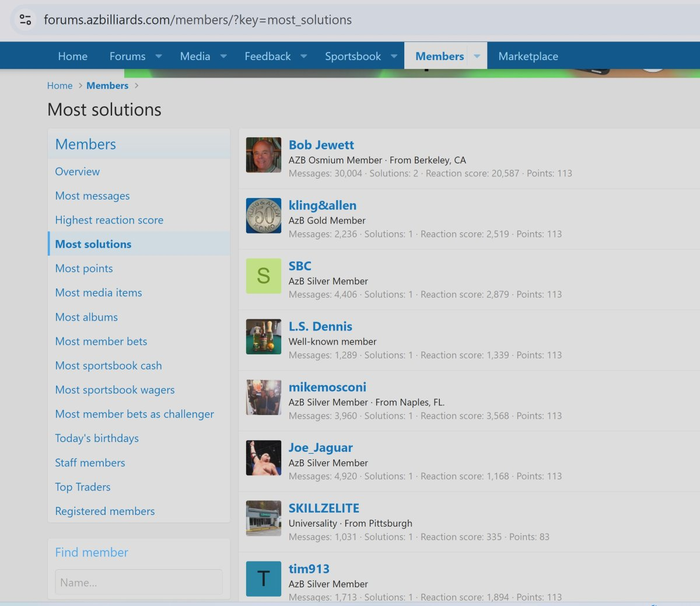This screenshot has width=700, height=606.
Task: Open the Members tab dropdown arrow
Action: 477,57
